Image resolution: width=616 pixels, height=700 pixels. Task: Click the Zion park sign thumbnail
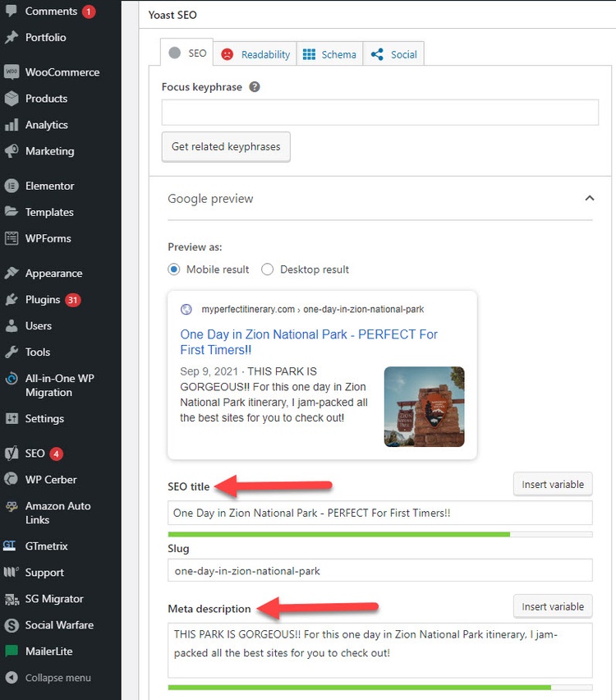coord(424,406)
